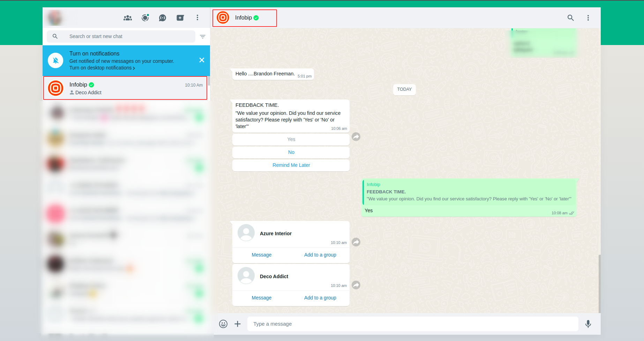
Task: Message Azure Interior contact
Action: pos(262,255)
